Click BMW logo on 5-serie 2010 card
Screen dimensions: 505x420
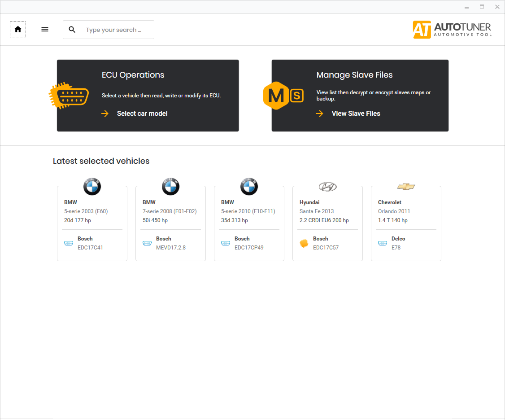[x=249, y=186]
